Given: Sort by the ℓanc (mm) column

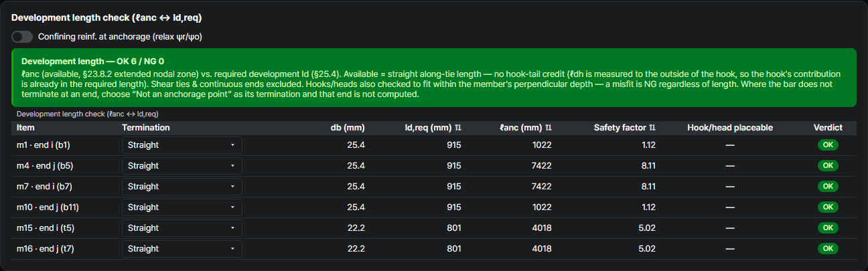Looking at the screenshot, I should (x=526, y=127).
